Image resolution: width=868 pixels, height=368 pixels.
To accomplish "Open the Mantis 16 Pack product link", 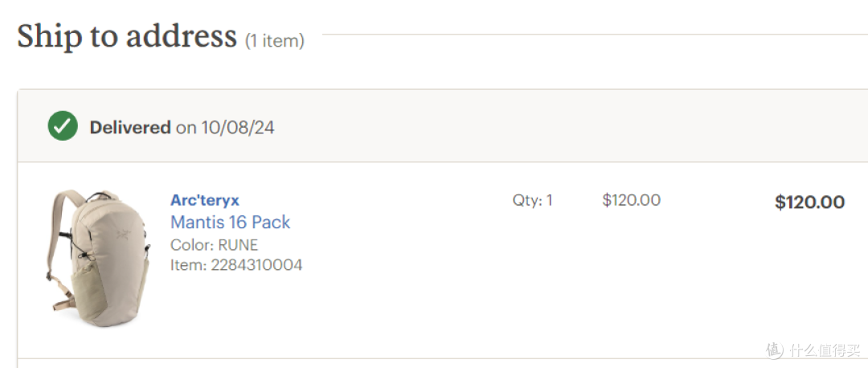I will click(231, 222).
